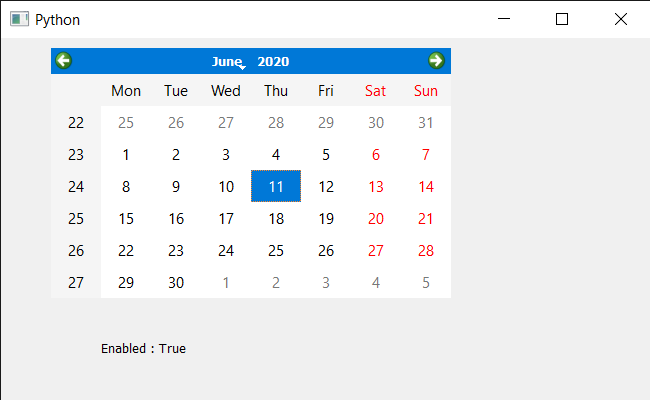Choose June 1 in calendar

(x=126, y=155)
